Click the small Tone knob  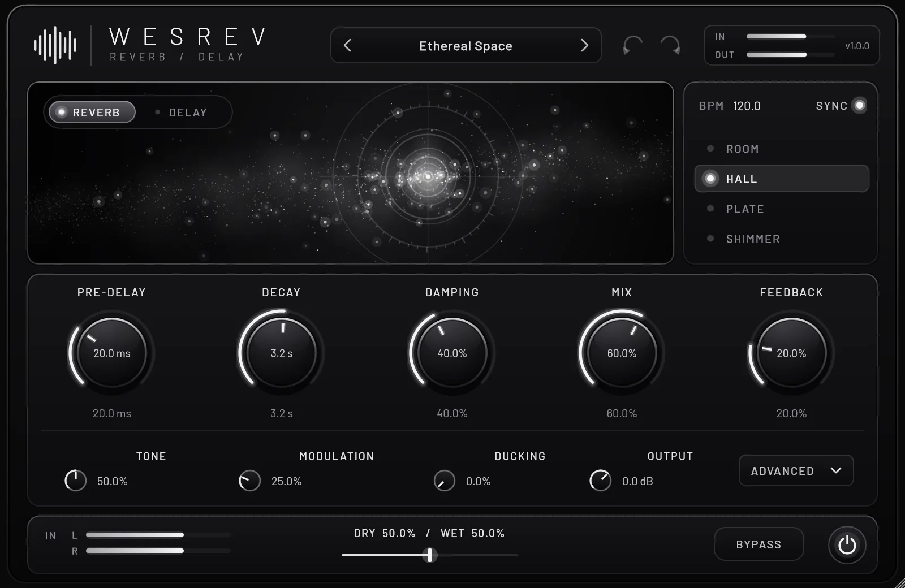(75, 481)
